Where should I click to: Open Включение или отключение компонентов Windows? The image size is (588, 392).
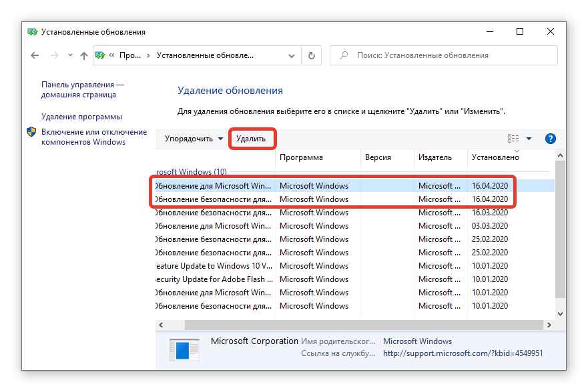coord(93,137)
